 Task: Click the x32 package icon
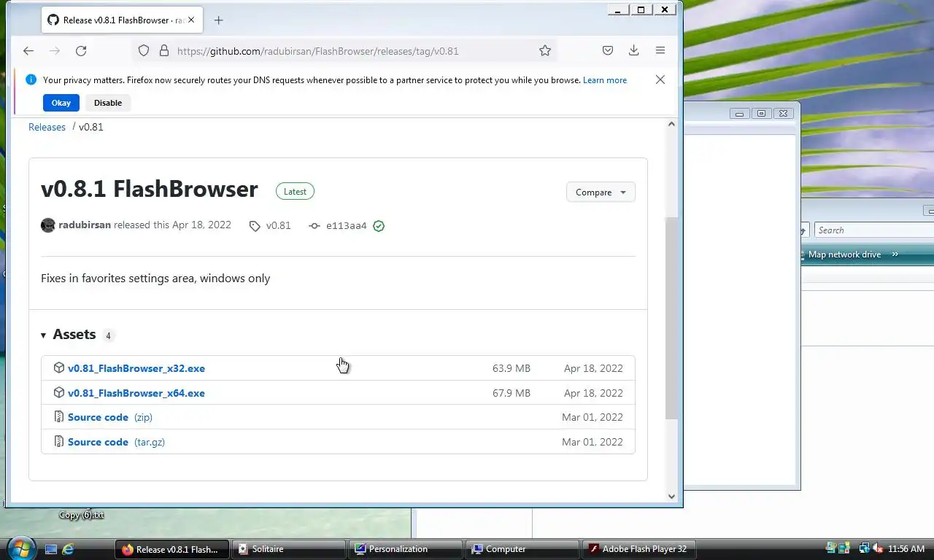pos(59,367)
